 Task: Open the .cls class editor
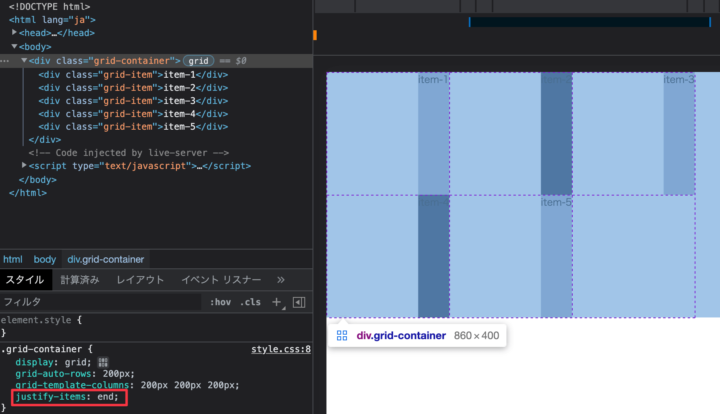tap(250, 302)
